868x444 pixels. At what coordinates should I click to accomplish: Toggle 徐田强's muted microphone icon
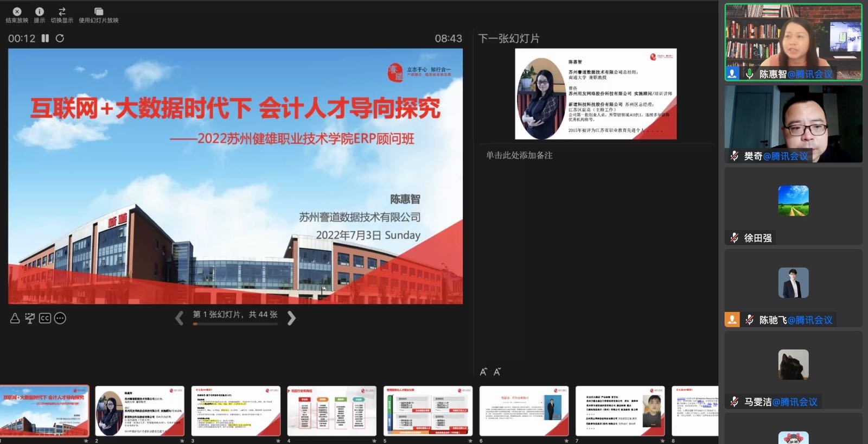tap(734, 238)
